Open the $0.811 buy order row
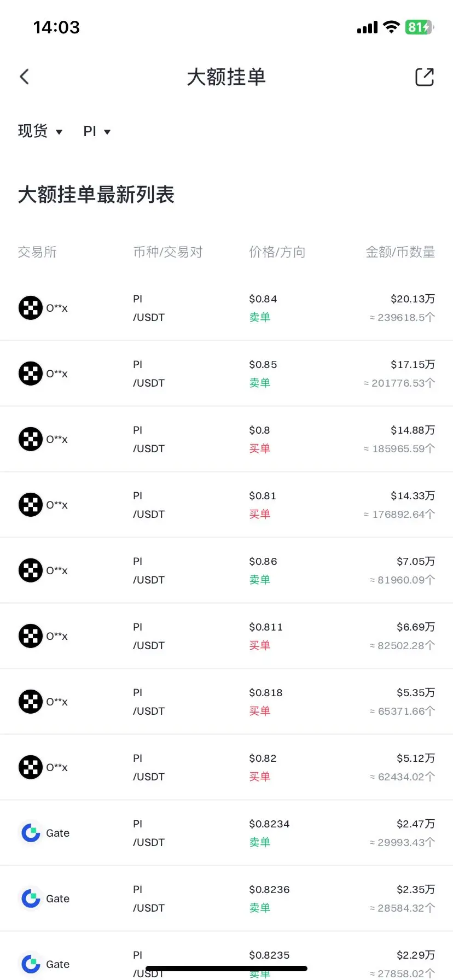Image resolution: width=453 pixels, height=980 pixels. pos(226,636)
